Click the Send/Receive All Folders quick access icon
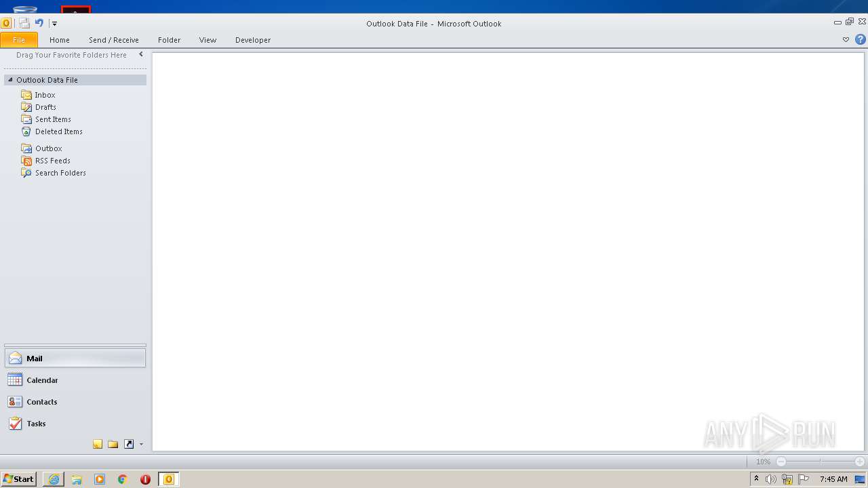 [x=24, y=23]
